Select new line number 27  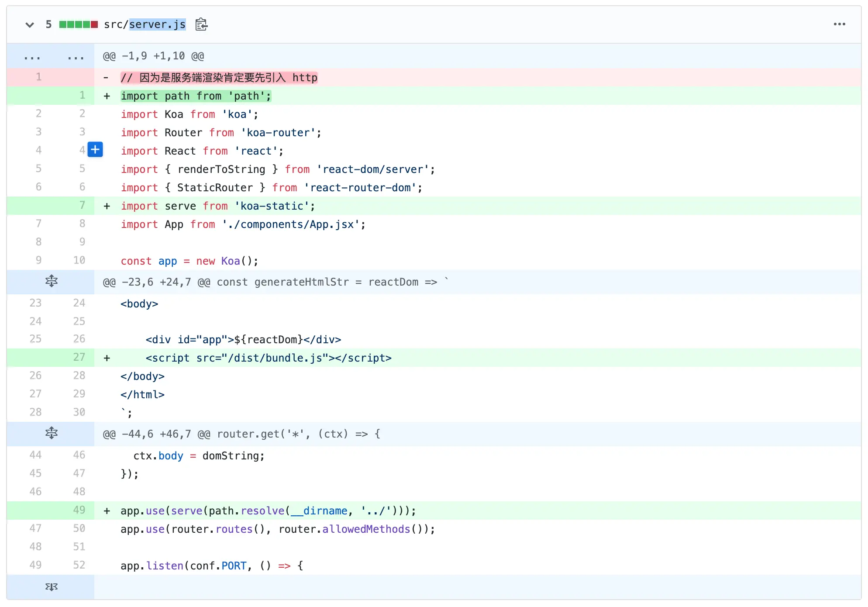coord(79,357)
